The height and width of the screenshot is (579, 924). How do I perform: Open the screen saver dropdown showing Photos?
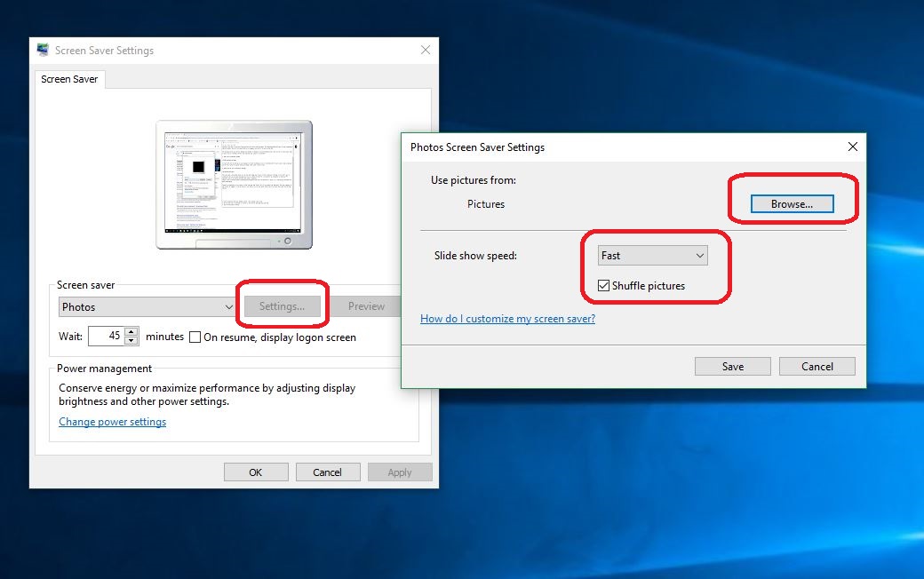(147, 305)
